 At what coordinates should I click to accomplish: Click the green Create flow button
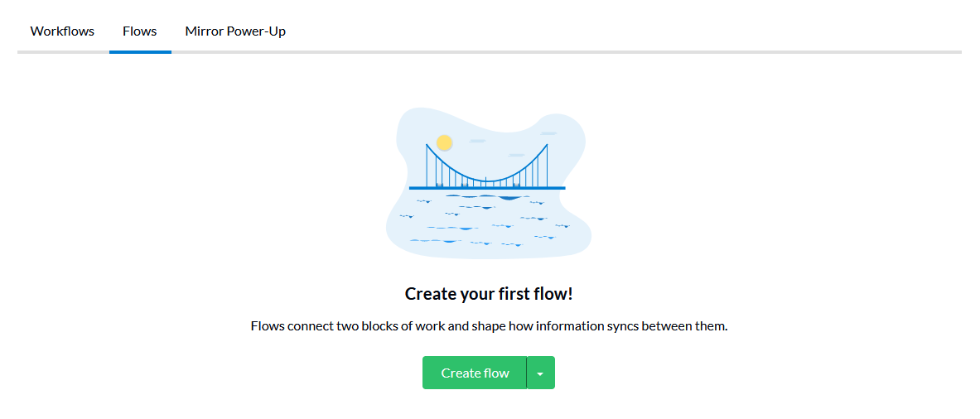[x=475, y=373]
